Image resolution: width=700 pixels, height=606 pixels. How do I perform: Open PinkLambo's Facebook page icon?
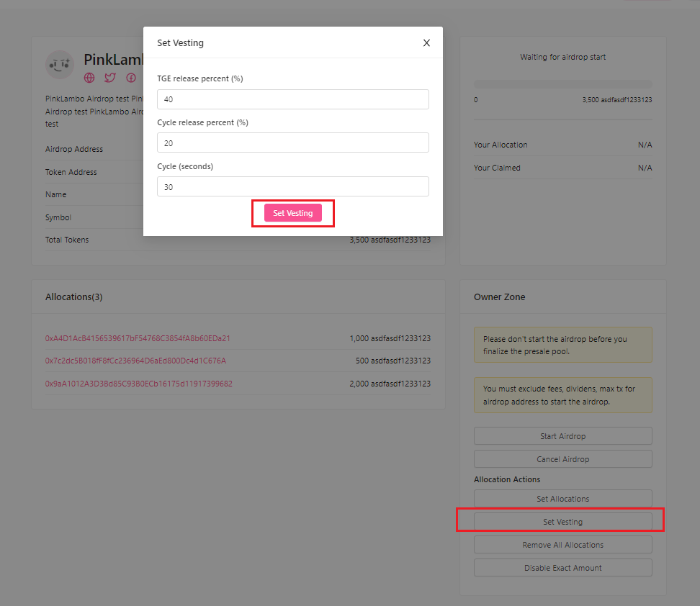point(130,78)
